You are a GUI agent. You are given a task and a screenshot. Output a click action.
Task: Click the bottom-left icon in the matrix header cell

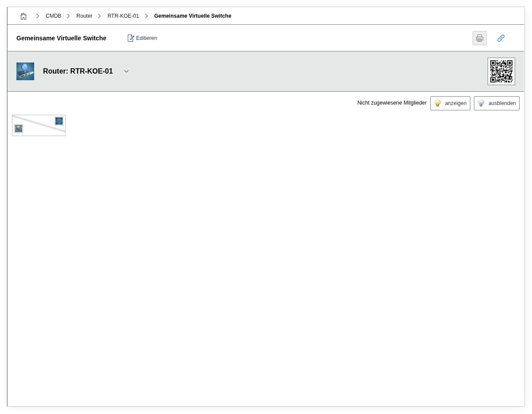(19, 129)
